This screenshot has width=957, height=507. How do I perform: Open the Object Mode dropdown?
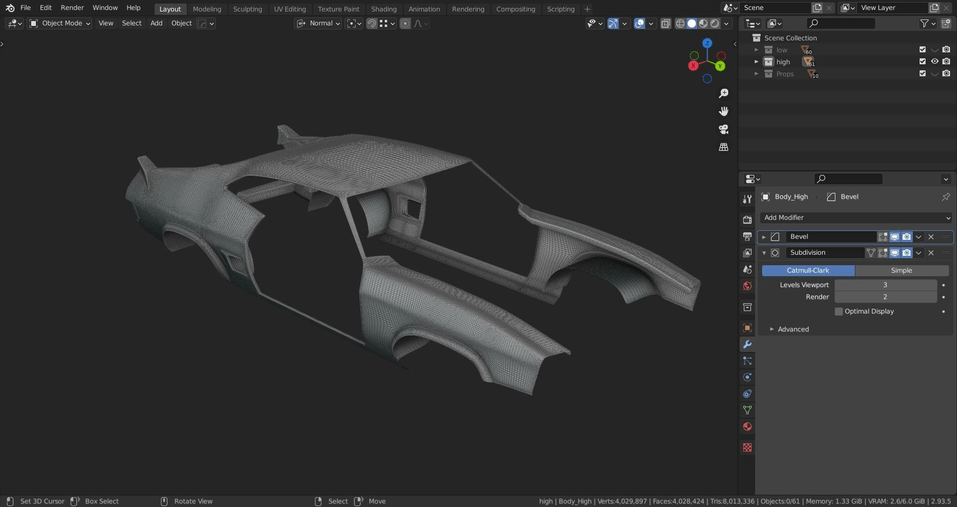(x=60, y=23)
